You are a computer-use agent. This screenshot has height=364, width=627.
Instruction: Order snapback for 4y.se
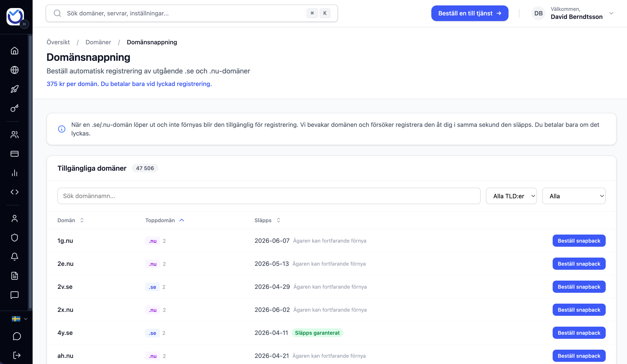pos(579,333)
